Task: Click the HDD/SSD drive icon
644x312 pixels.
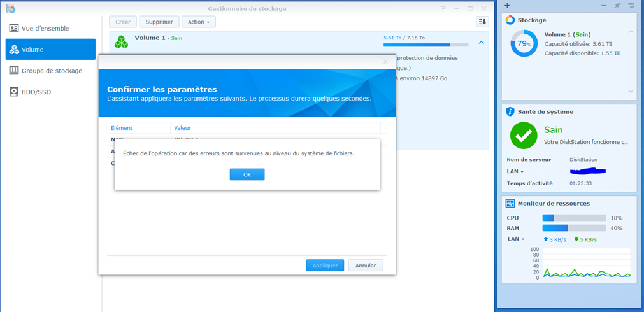Action: (x=14, y=92)
